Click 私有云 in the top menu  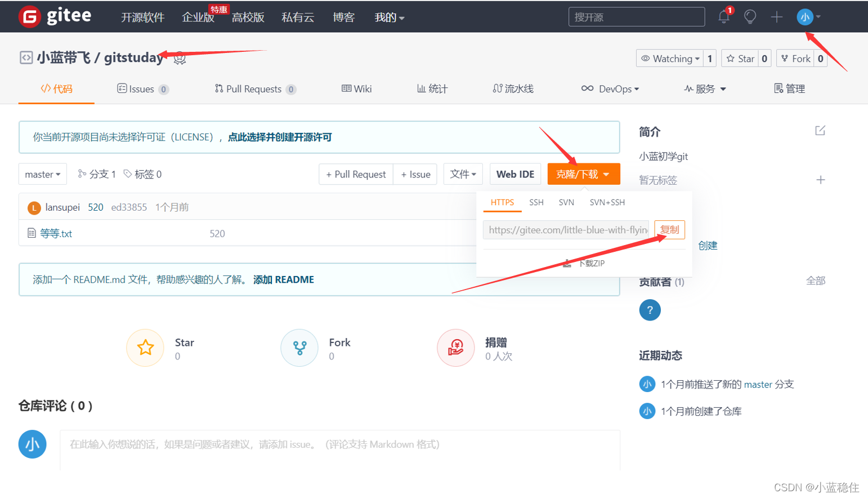298,17
